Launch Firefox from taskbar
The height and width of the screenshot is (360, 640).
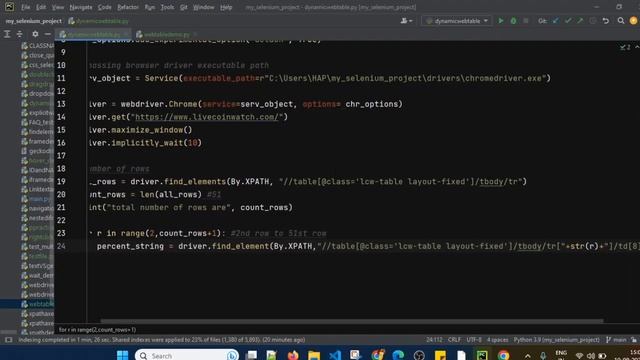[x=293, y=355]
